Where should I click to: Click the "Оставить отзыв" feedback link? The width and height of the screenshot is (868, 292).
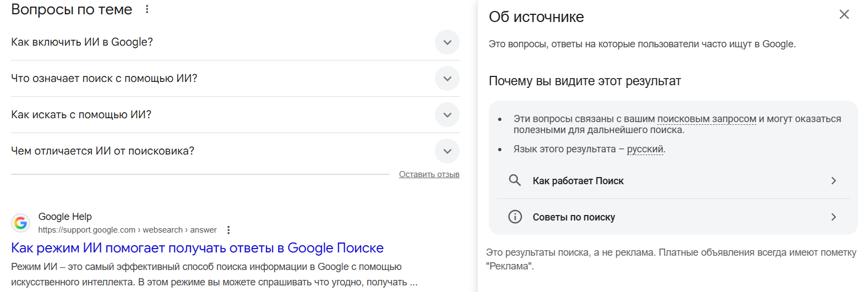(429, 174)
